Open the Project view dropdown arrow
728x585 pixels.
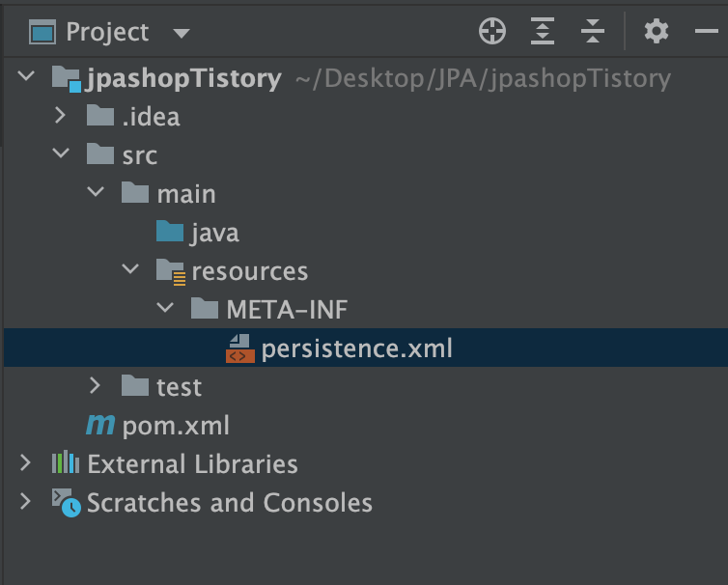(x=182, y=33)
